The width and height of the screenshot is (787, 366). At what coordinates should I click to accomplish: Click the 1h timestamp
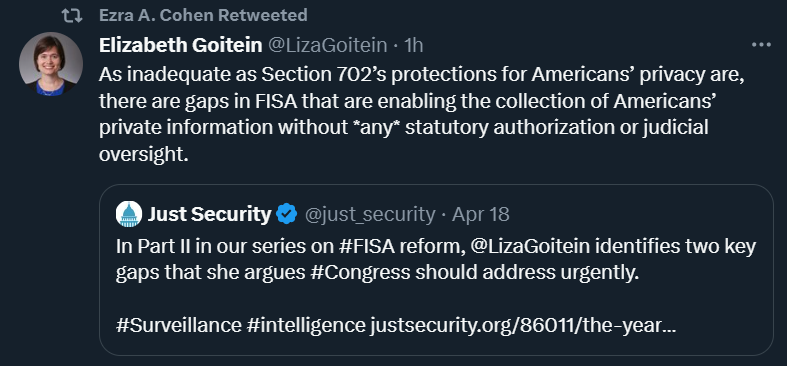tap(414, 46)
